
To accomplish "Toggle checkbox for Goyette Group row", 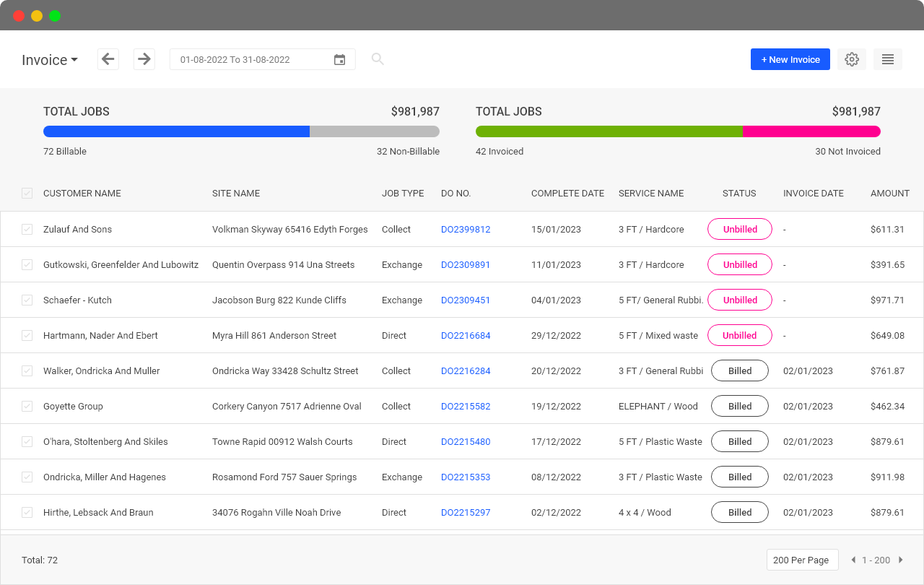I will [27, 407].
